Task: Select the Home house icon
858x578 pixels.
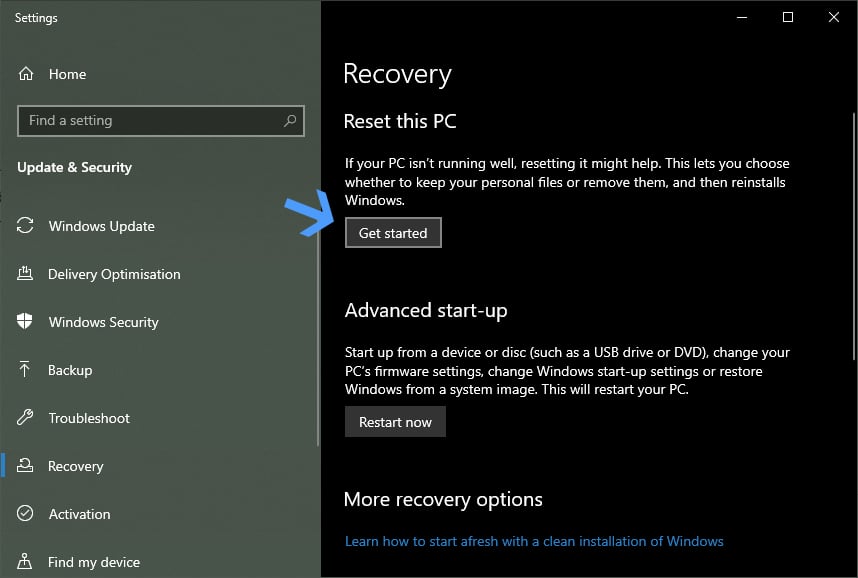Action: click(24, 73)
